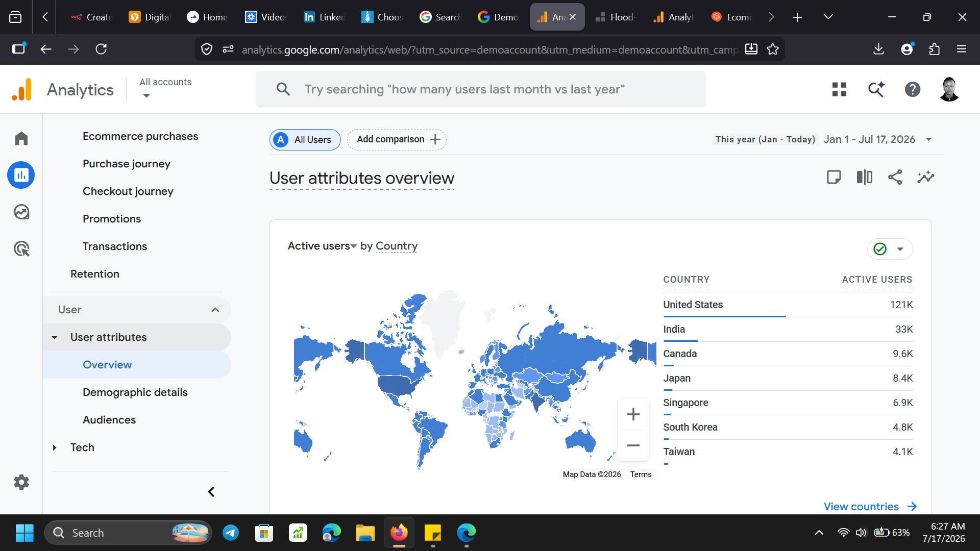Open the Insights trend-line icon

click(x=926, y=177)
